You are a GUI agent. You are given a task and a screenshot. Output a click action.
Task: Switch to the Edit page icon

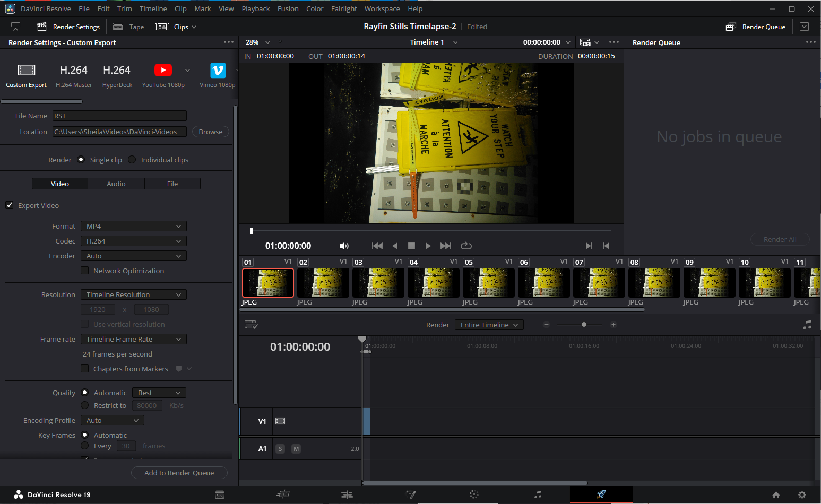pos(347,494)
